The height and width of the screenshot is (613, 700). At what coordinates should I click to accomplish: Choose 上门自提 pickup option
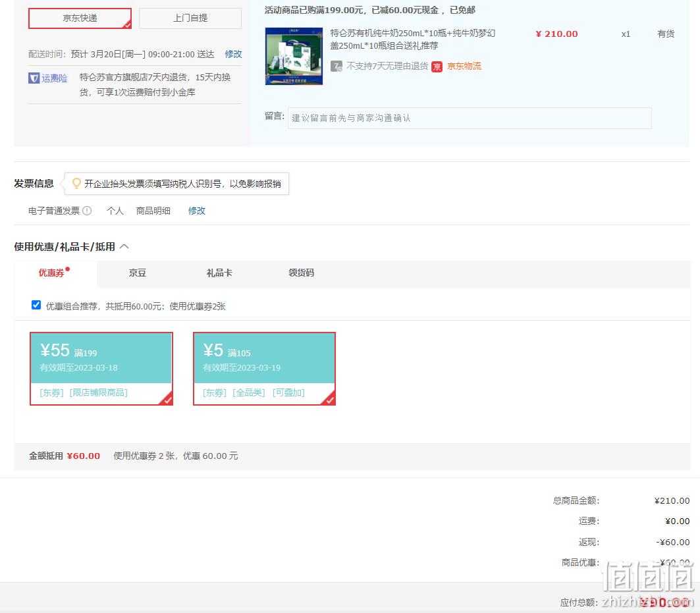(x=190, y=18)
